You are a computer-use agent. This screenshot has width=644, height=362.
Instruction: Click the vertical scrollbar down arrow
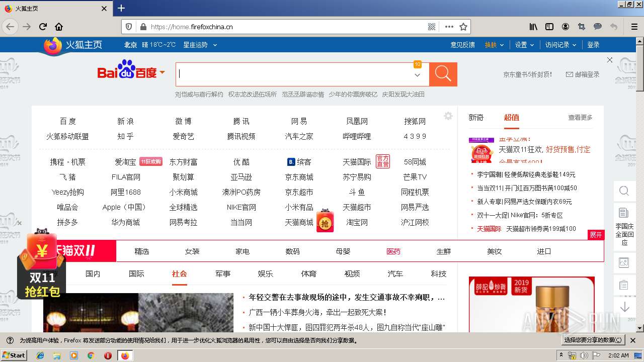point(640,328)
